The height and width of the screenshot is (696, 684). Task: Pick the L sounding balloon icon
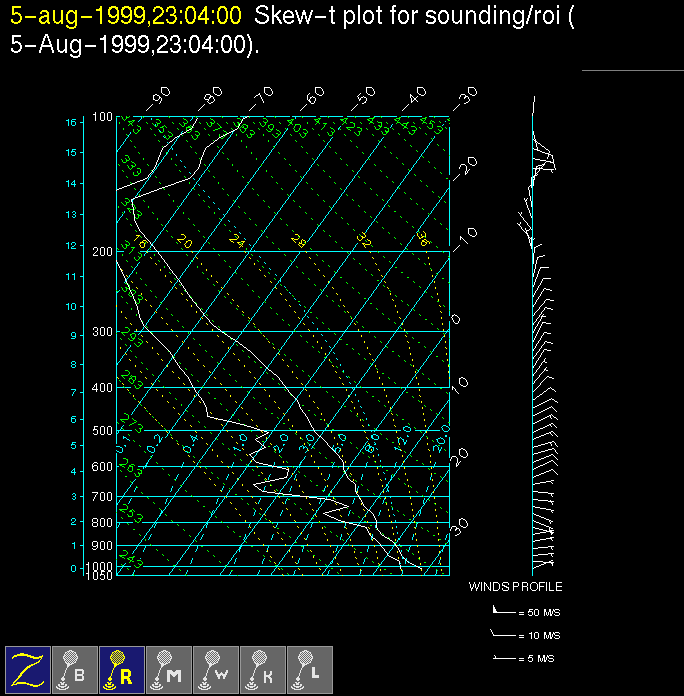[310, 669]
